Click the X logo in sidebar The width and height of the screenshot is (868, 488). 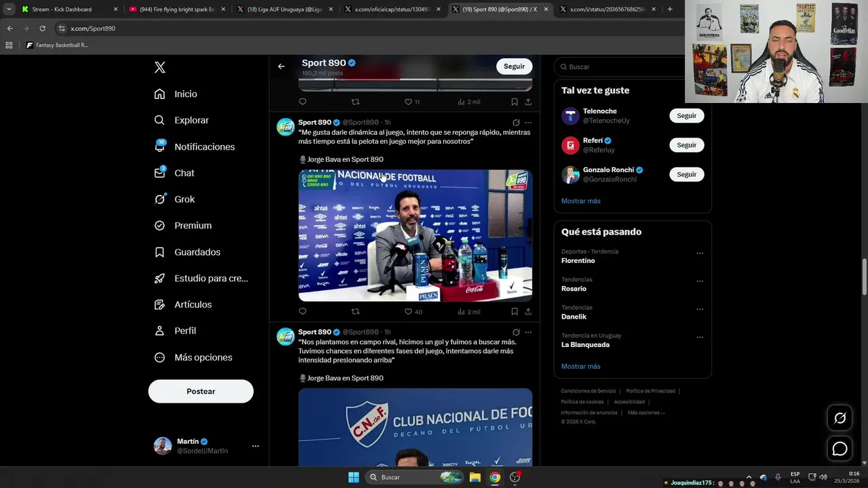click(160, 67)
